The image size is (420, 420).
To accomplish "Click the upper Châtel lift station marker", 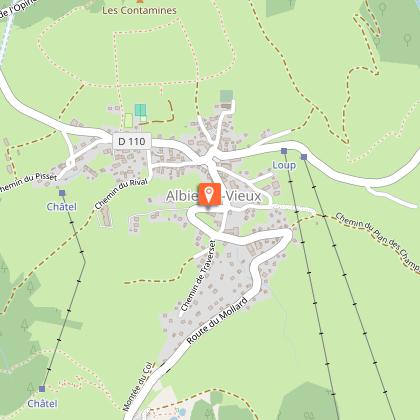I will [62, 193].
